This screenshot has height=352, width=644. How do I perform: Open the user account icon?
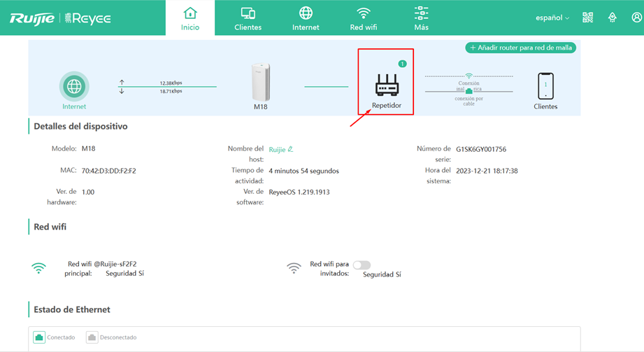tap(636, 17)
